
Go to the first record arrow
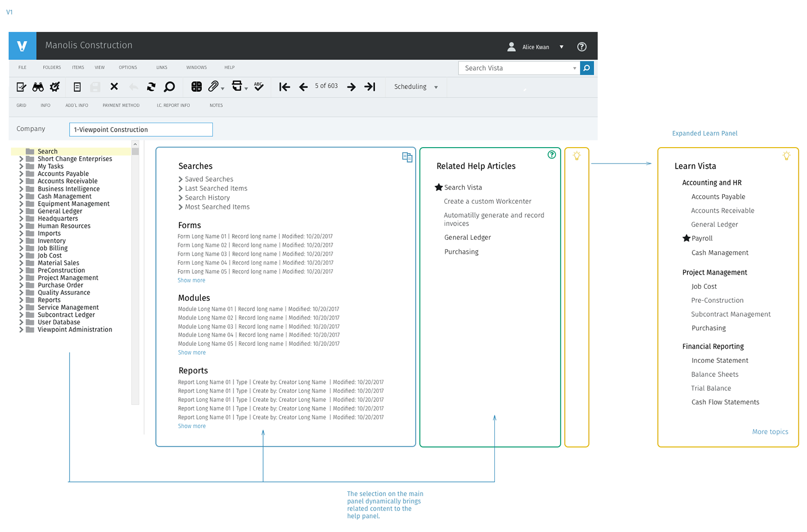pyautogui.click(x=285, y=87)
